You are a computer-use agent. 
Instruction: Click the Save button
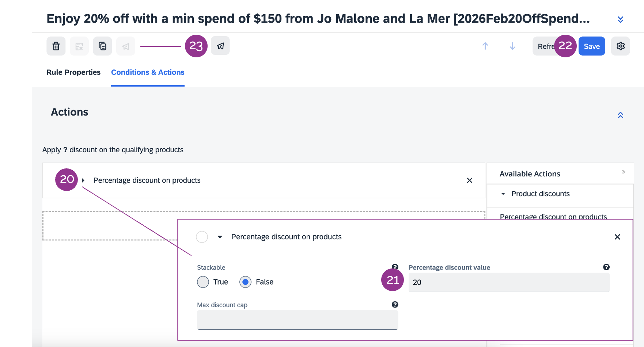point(591,46)
